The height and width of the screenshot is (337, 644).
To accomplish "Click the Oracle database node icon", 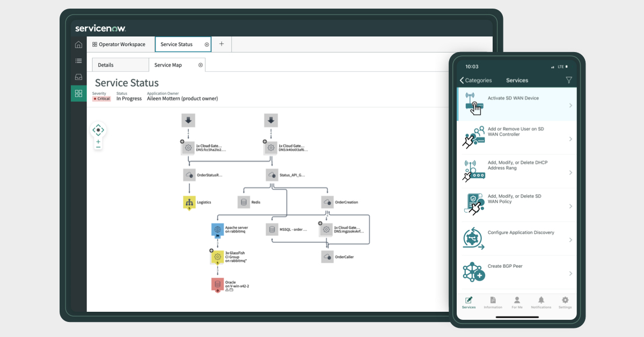I will [x=217, y=284].
